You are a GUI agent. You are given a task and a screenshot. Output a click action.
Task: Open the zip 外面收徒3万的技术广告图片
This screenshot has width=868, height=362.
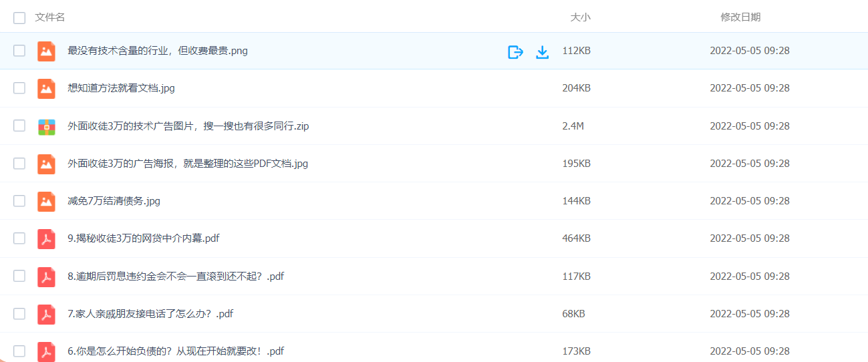click(x=188, y=126)
